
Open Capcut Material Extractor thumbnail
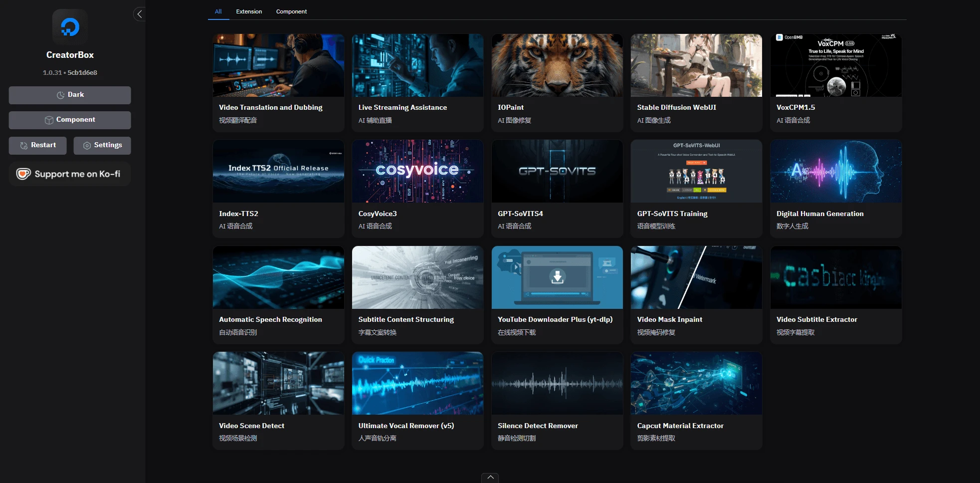point(696,383)
